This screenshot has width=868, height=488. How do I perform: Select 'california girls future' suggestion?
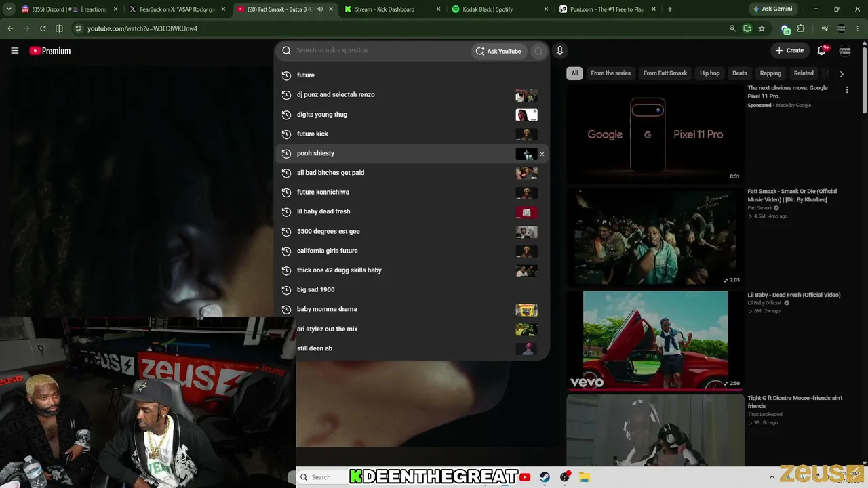point(412,251)
